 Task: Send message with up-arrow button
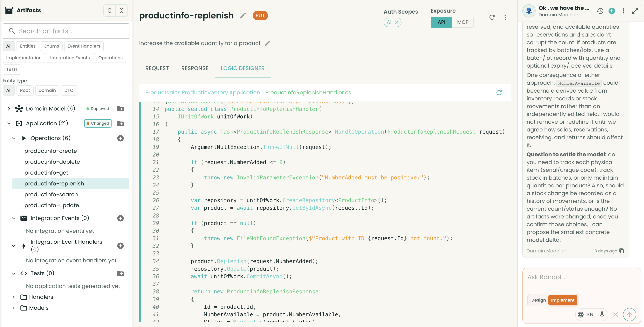click(x=629, y=314)
